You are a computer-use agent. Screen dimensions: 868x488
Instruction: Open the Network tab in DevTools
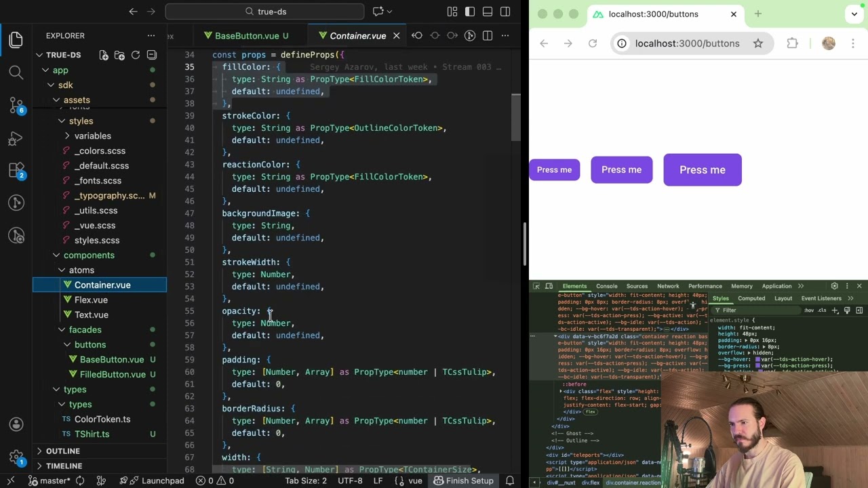[668, 286]
